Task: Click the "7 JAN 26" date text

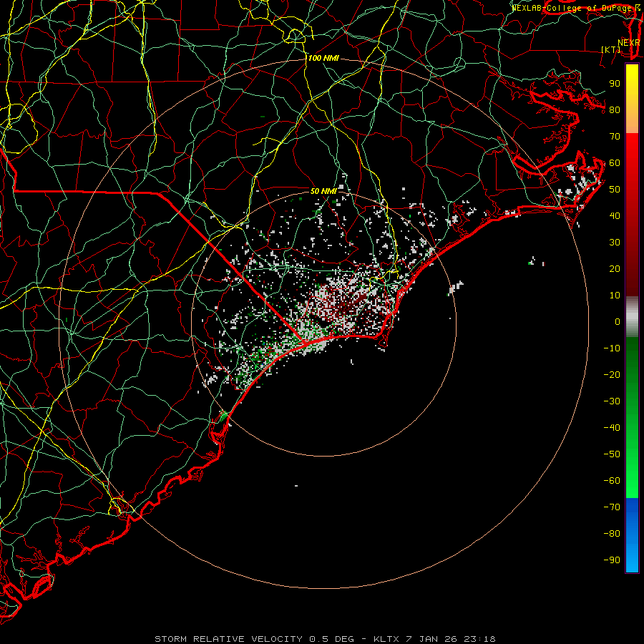Action: pyautogui.click(x=432, y=639)
